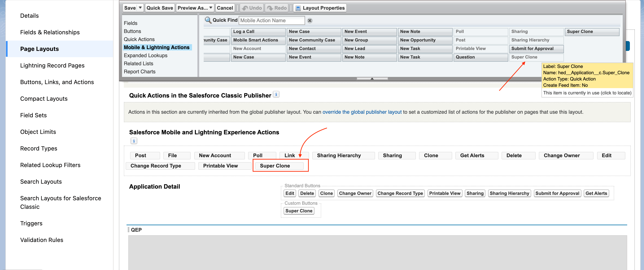The width and height of the screenshot is (644, 270).
Task: Click the Quick Save button
Action: [x=159, y=8]
